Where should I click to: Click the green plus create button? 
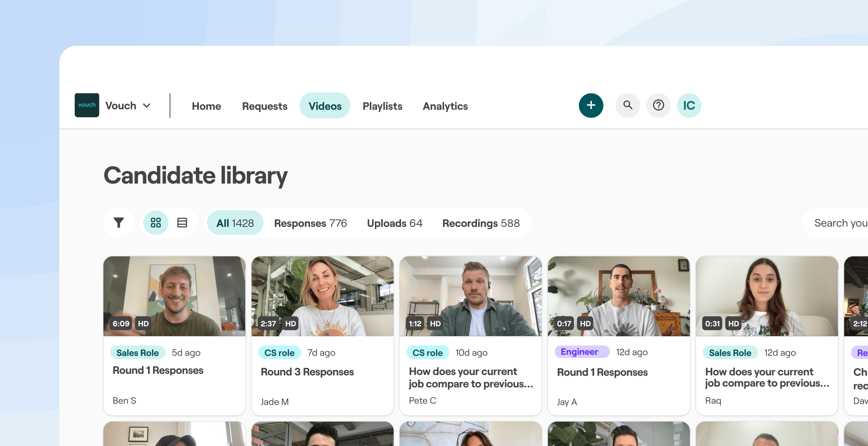point(591,105)
